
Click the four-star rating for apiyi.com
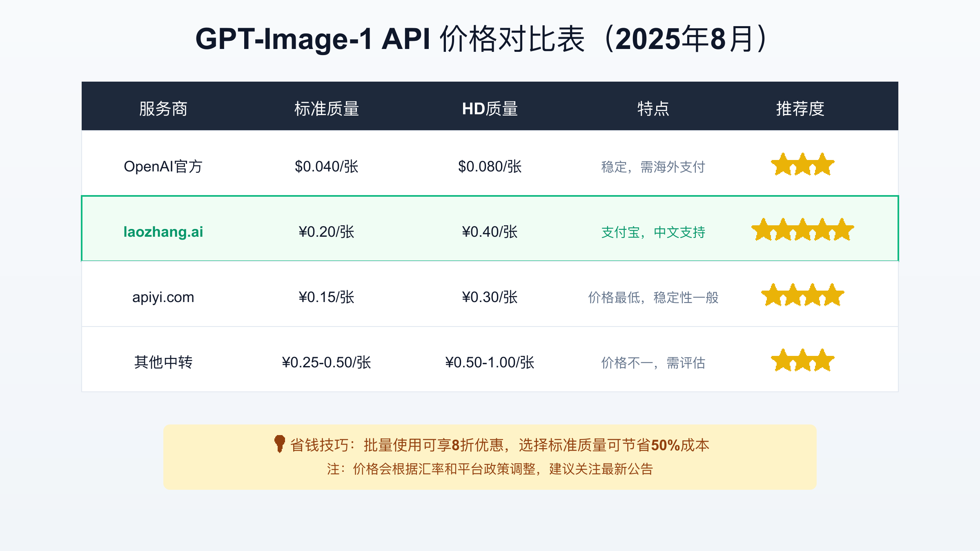(x=803, y=295)
